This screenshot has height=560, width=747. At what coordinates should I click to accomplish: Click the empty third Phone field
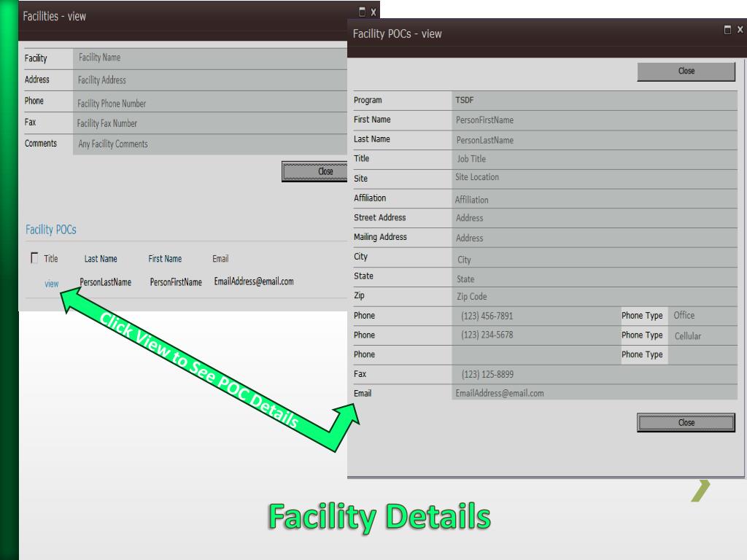click(536, 355)
